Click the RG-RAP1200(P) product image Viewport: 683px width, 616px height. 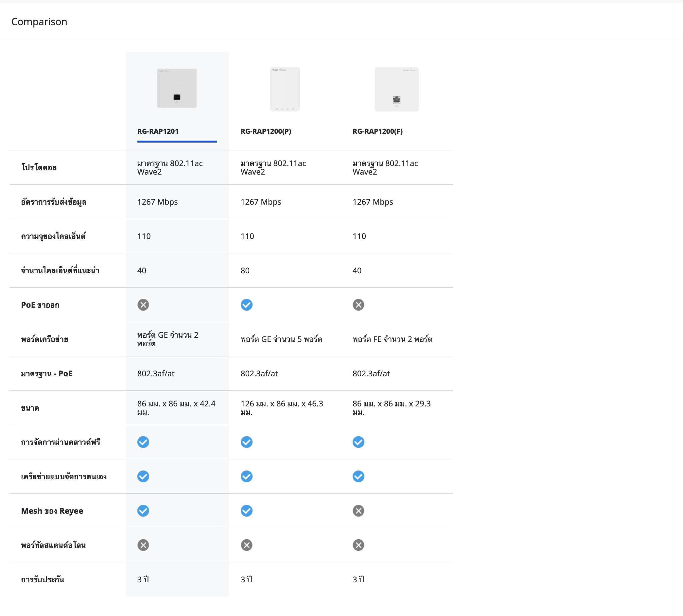pos(285,89)
